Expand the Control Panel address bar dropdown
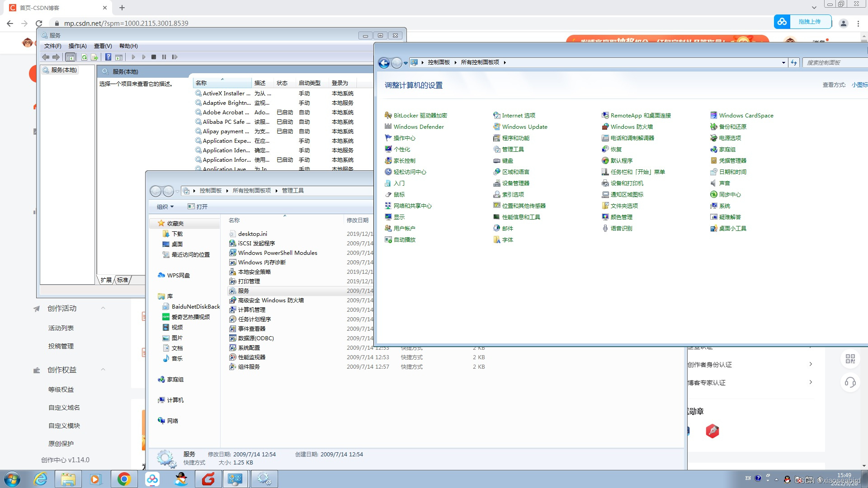Viewport: 868px width, 488px height. coord(783,63)
